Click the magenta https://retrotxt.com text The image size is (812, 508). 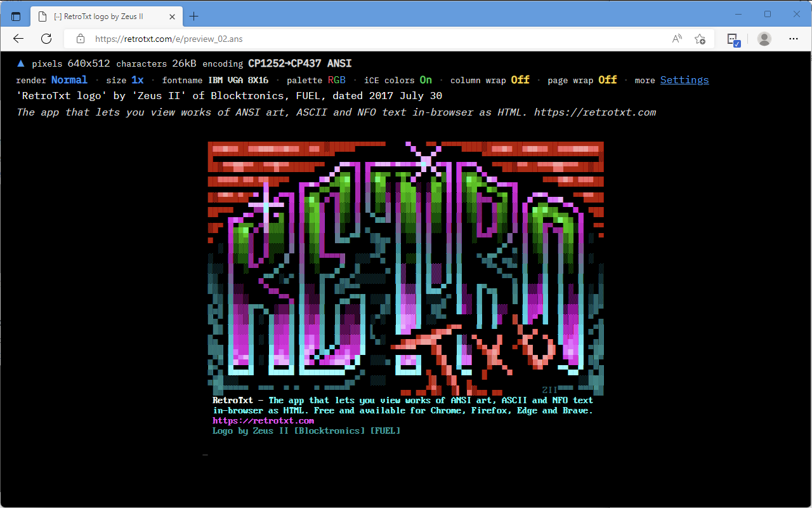coord(263,420)
